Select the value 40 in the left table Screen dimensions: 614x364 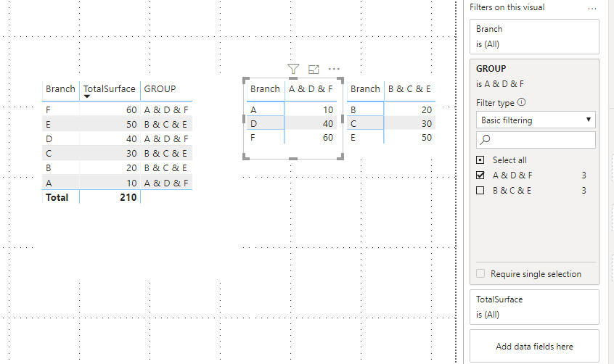coord(131,139)
